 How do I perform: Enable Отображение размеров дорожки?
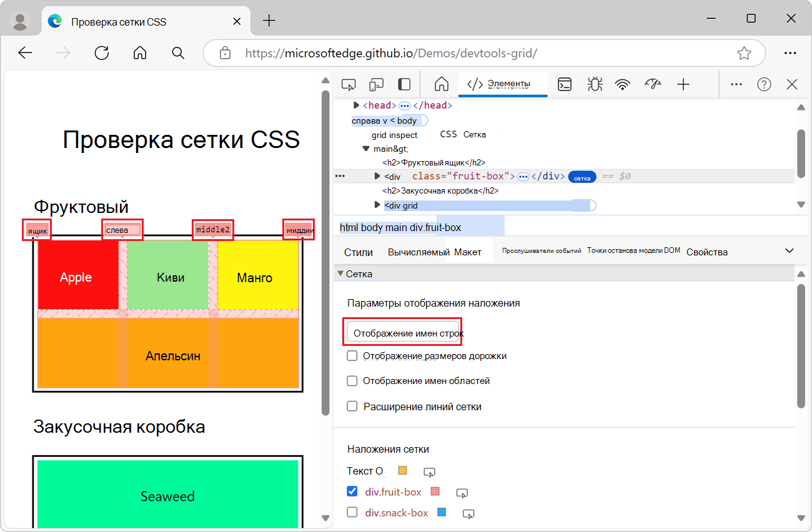click(x=352, y=355)
